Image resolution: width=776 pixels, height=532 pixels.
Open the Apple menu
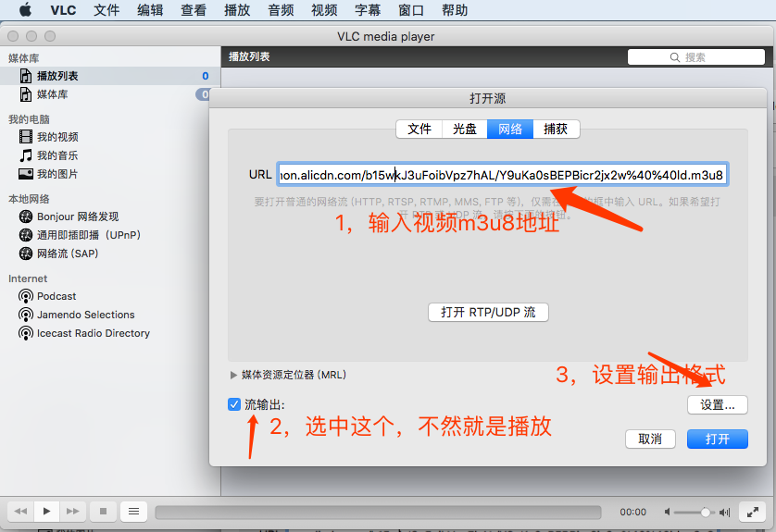coord(26,10)
